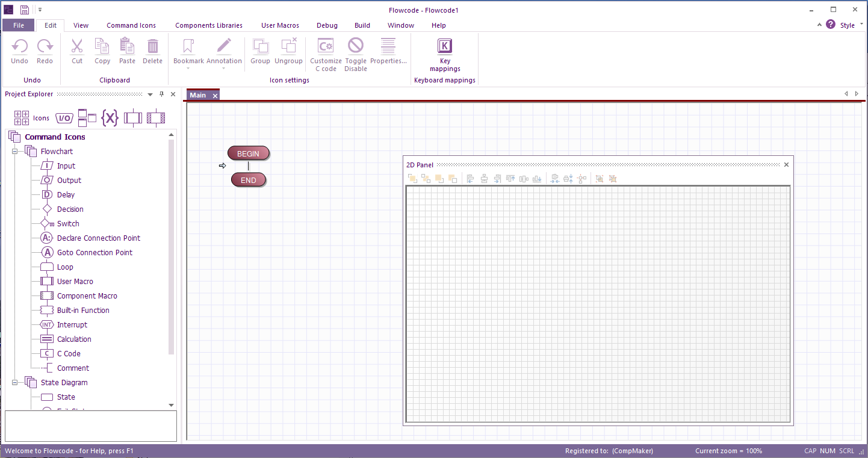Collapse the ribbon with the up arrow
Viewport: 868px width, 458px height.
[819, 25]
